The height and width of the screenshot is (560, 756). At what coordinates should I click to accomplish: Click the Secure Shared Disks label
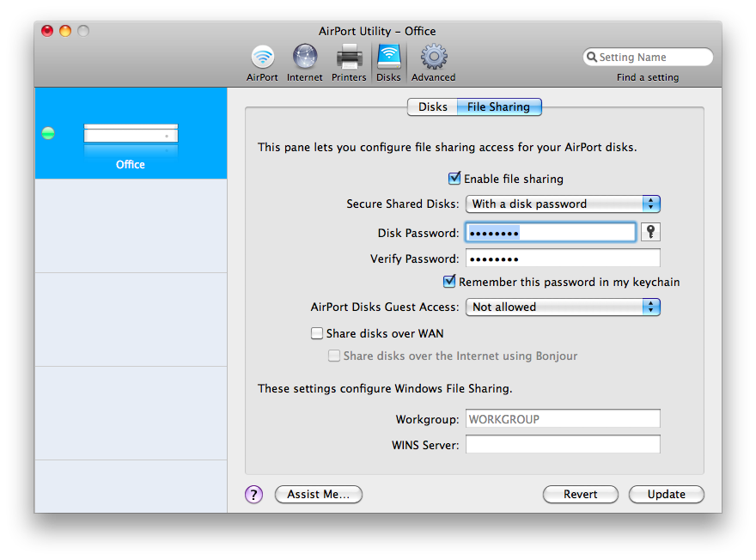tap(403, 204)
